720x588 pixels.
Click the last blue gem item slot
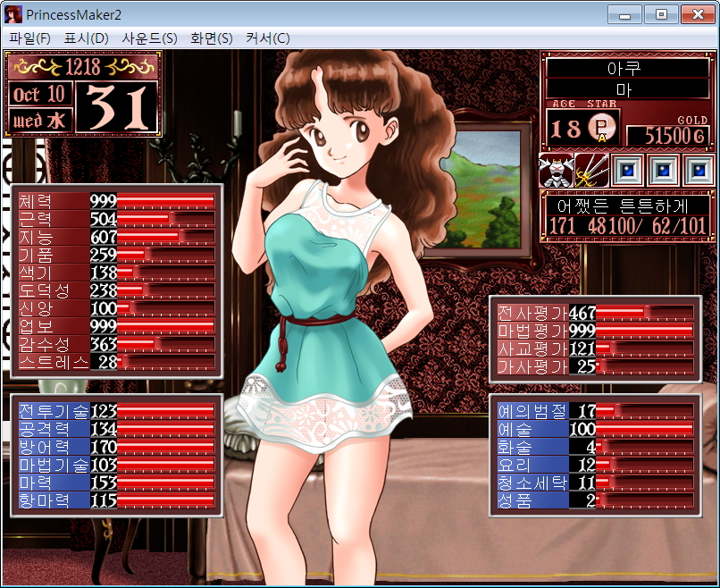tap(699, 171)
